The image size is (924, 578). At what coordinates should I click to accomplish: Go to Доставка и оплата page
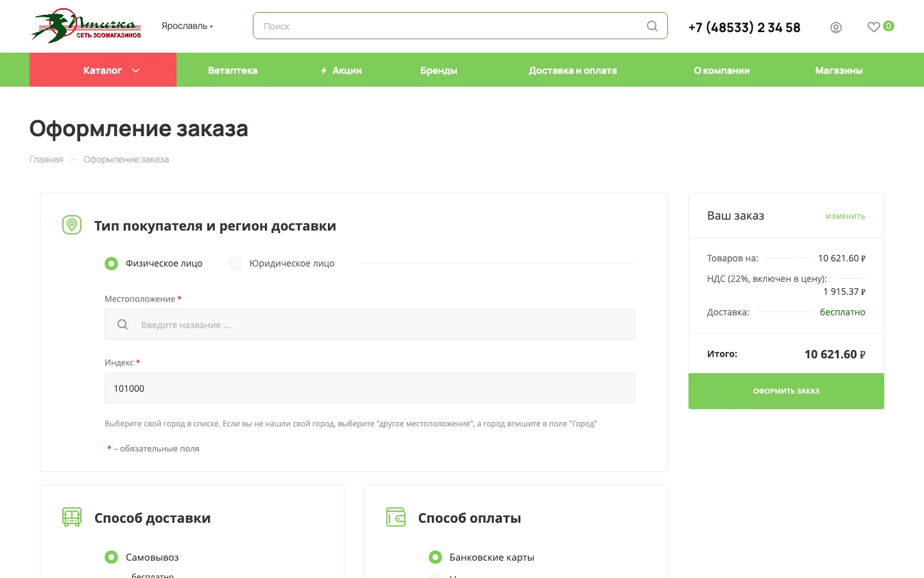pyautogui.click(x=572, y=70)
